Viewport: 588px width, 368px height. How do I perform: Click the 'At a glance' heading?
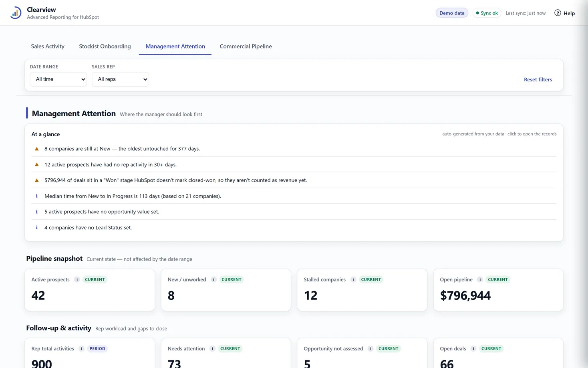(46, 134)
